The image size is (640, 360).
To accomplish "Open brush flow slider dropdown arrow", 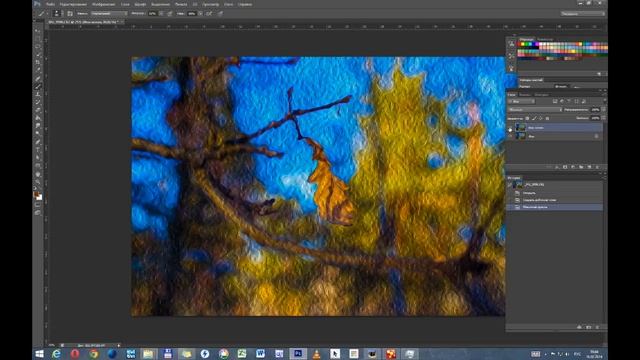I will [200, 13].
